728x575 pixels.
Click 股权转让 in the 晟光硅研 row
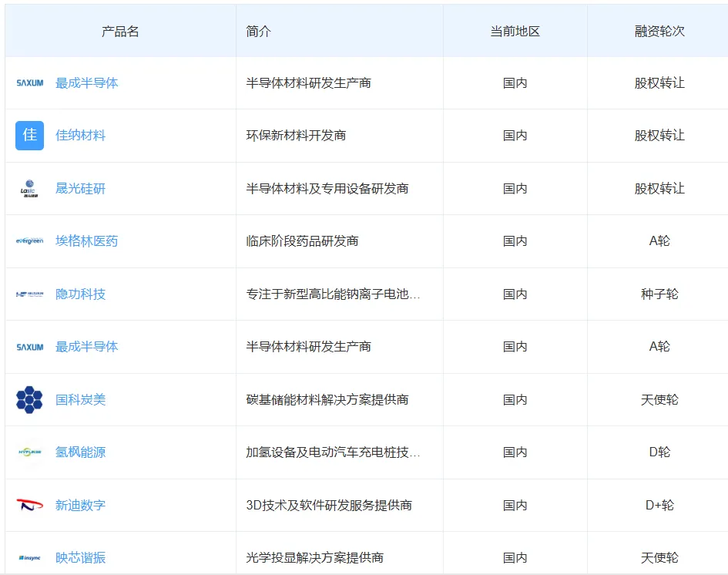659,189
